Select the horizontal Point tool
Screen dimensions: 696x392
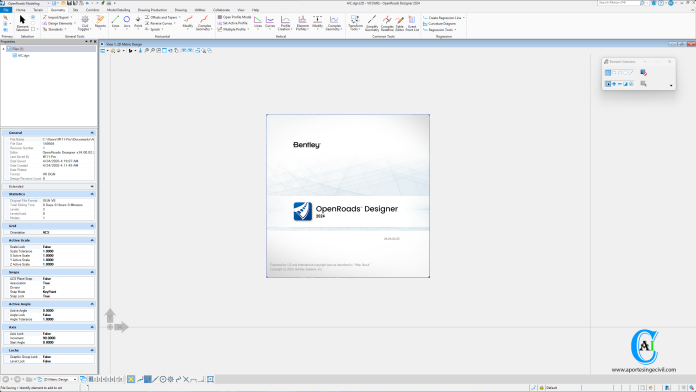pos(138,21)
